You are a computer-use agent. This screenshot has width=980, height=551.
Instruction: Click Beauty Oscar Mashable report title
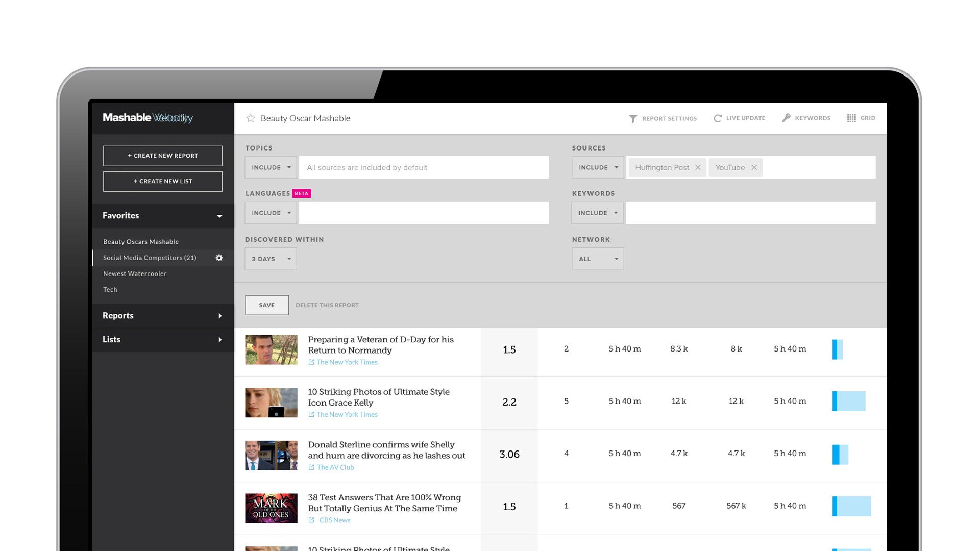point(305,118)
